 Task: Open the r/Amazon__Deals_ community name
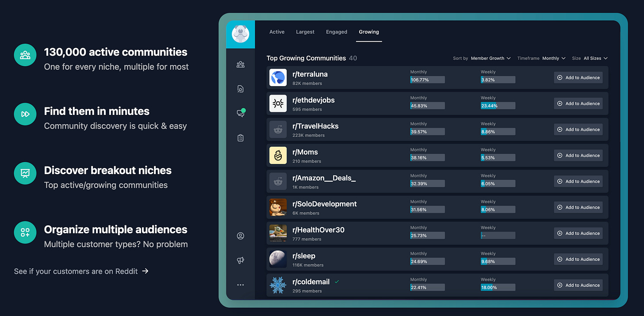point(324,178)
